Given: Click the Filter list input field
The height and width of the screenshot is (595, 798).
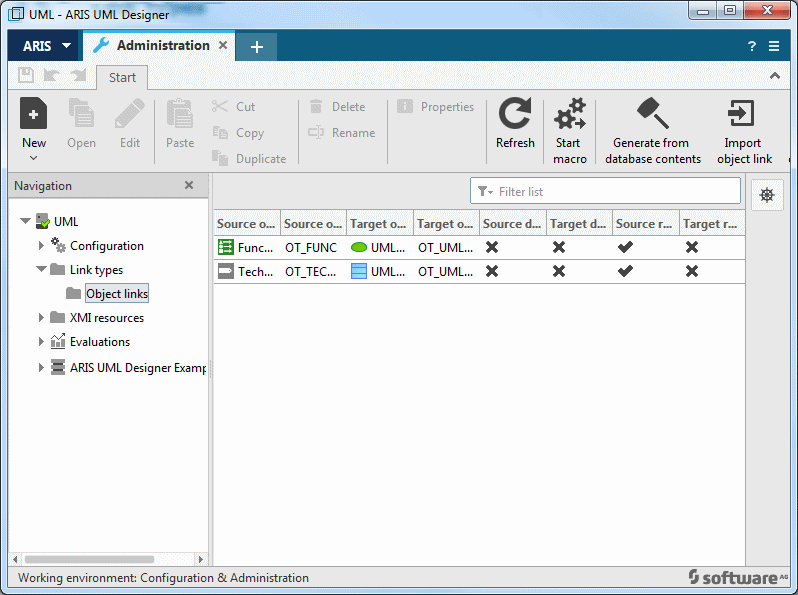Looking at the screenshot, I should 605,191.
